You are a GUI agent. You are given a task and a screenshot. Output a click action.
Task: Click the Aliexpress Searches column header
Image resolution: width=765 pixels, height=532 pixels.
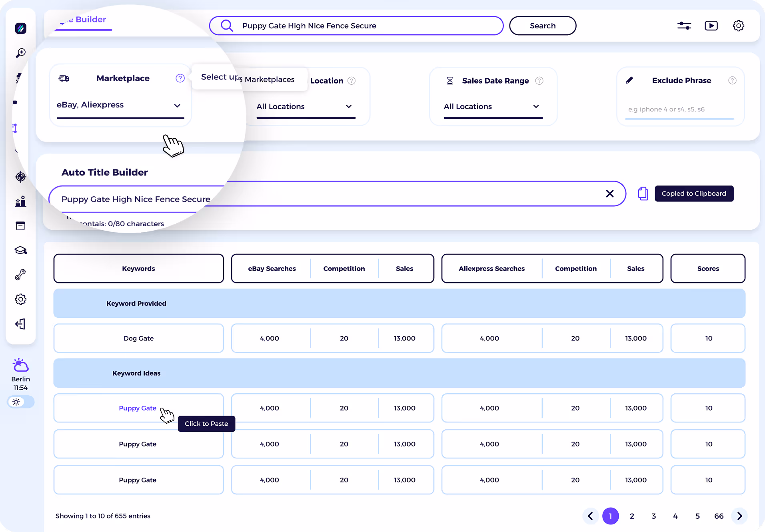pos(491,269)
